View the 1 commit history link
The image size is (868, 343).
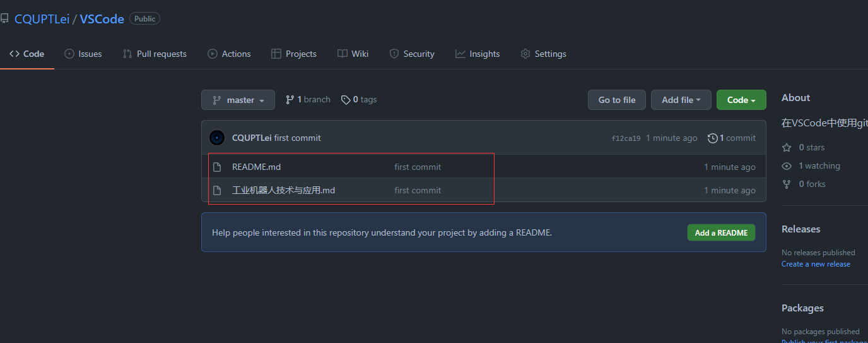[x=732, y=138]
